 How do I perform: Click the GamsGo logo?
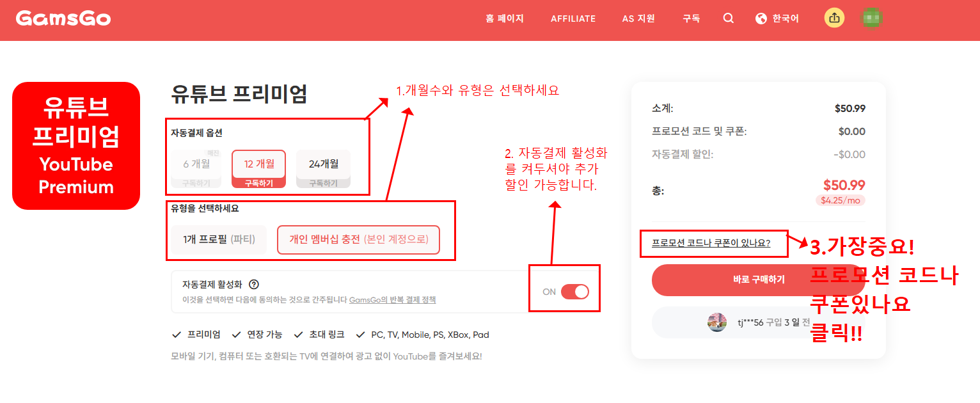coord(63,18)
